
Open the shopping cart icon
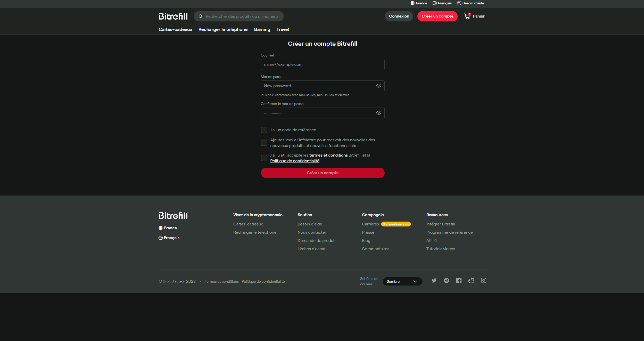(x=467, y=16)
